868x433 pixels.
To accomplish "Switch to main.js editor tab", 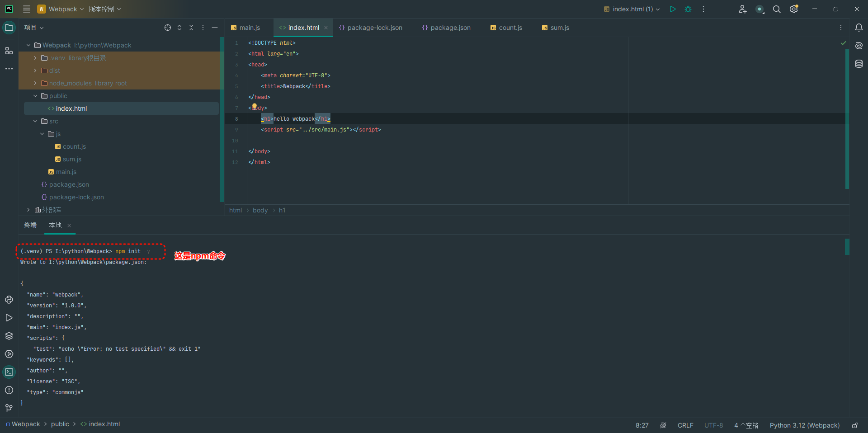I will click(x=245, y=28).
